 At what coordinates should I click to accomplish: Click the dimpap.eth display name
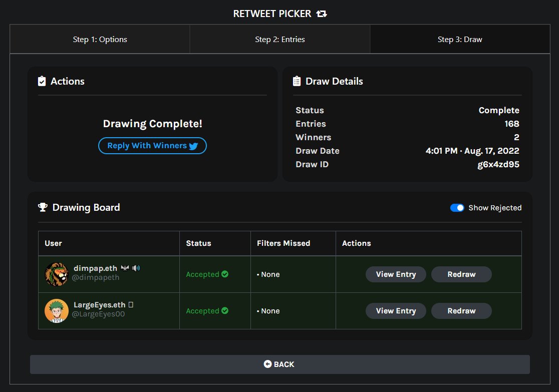(95, 268)
